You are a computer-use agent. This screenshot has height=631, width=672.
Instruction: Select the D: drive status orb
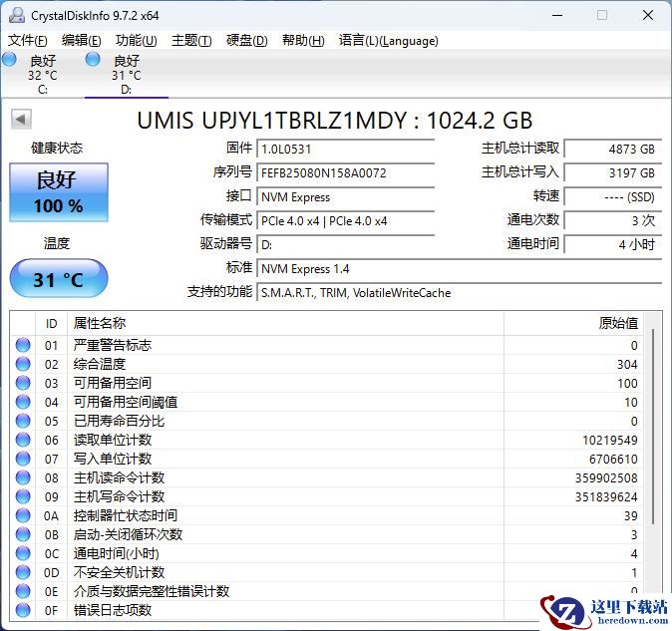pyautogui.click(x=94, y=60)
